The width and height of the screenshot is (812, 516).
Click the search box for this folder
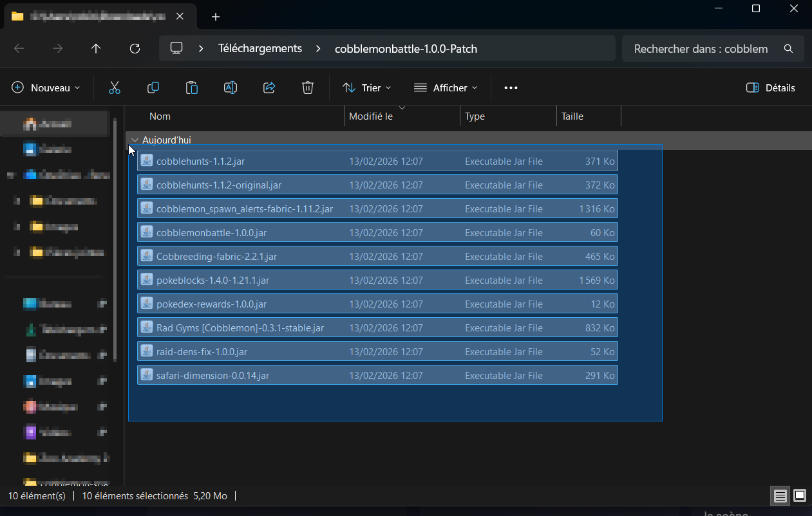702,48
